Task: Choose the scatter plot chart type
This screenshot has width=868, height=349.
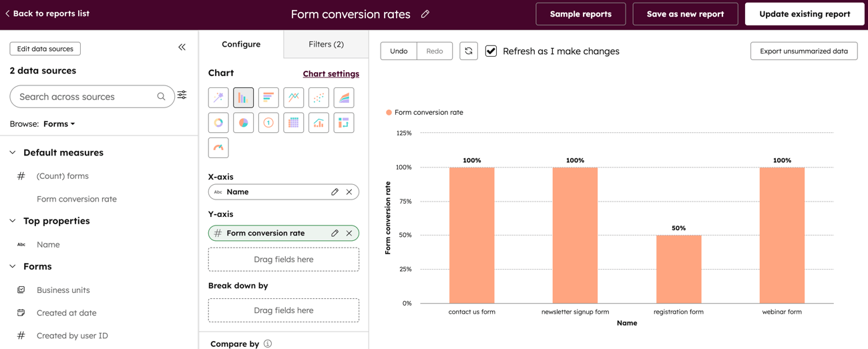Action: 318,98
